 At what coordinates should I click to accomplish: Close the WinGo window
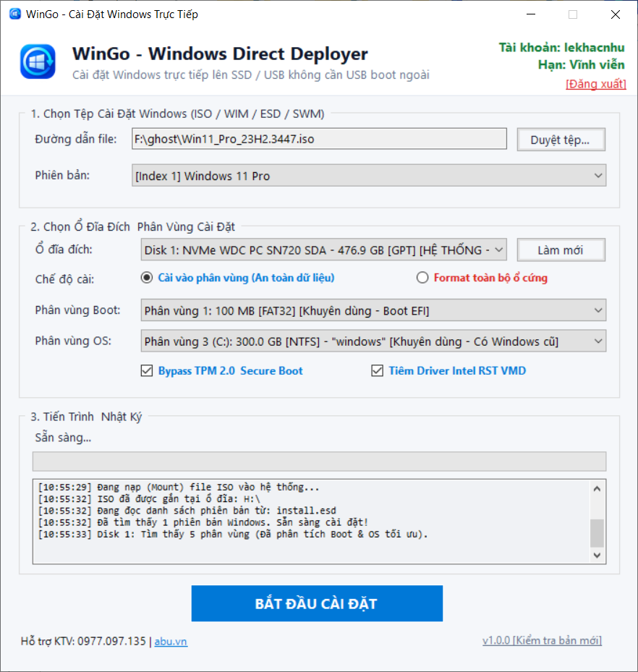(x=616, y=14)
